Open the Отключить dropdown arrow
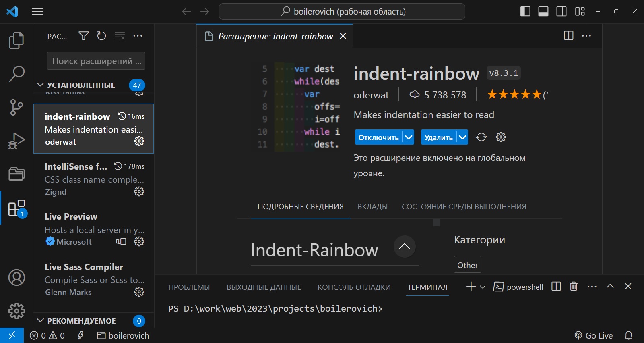The image size is (644, 343). pyautogui.click(x=409, y=137)
